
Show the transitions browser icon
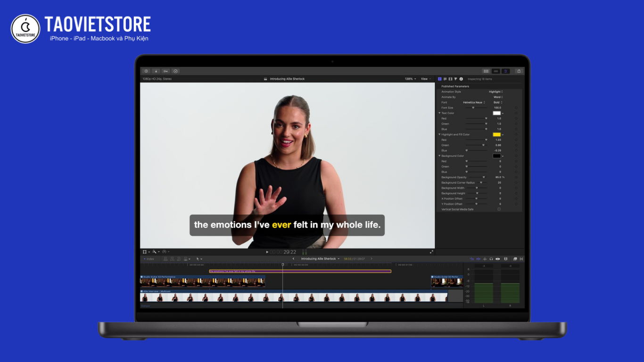click(521, 259)
